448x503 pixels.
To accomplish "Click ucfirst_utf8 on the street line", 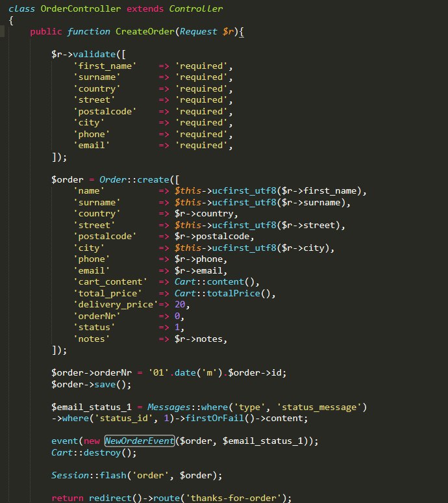I will 244,226.
